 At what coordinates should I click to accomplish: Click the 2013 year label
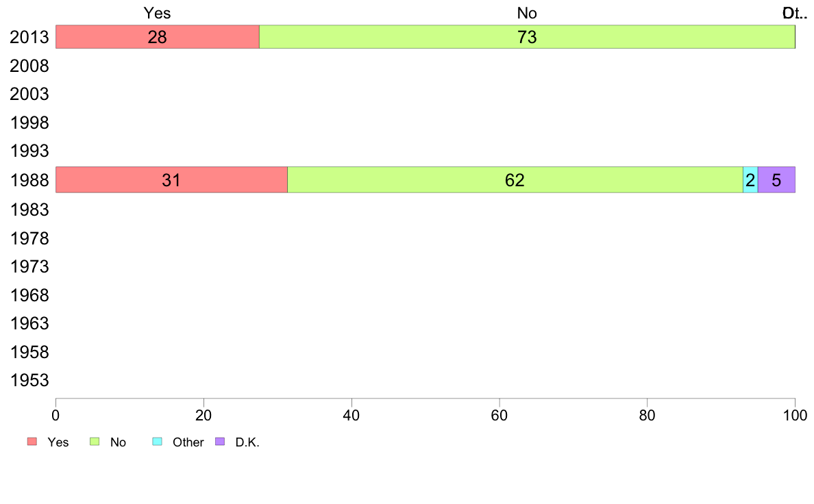click(29, 38)
